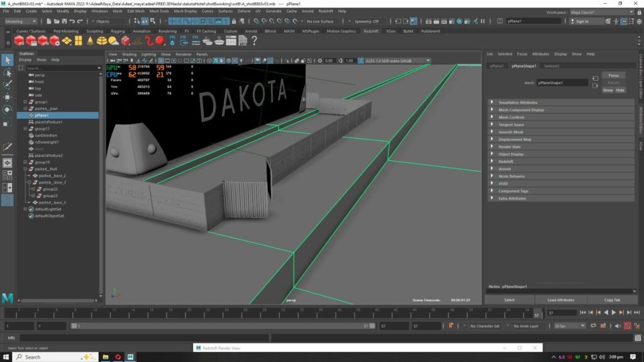The width and height of the screenshot is (644, 362).
Task: Click the current frame 57 marker on timeline
Action: (536, 314)
